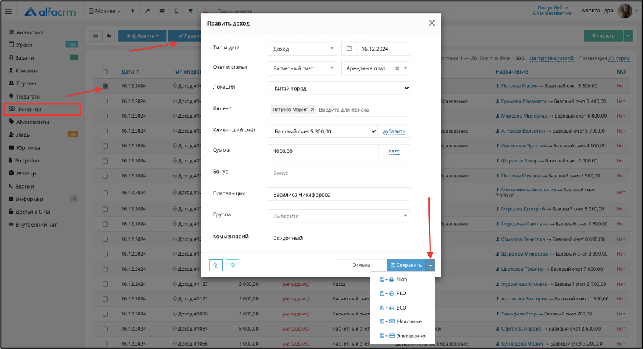Open the Арендные плат... article dropdown arrow
This screenshot has height=349, width=644.
[x=405, y=68]
